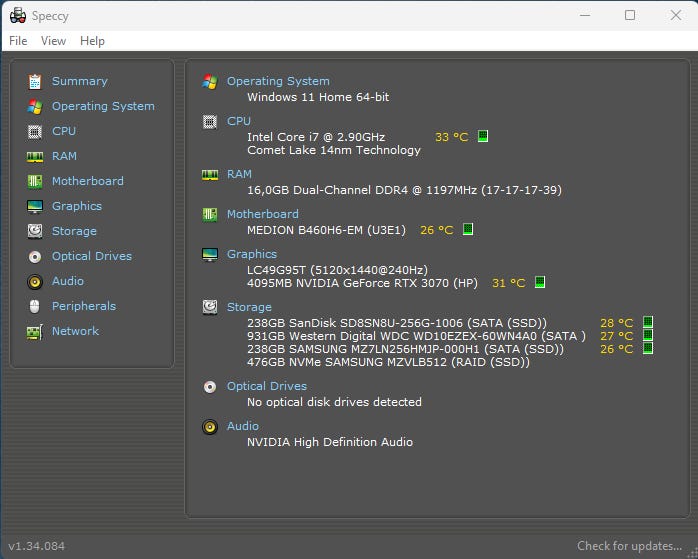Click the temperature icon beside SanDisk 28 °C
Screen dimensions: 698x559
coord(648,322)
